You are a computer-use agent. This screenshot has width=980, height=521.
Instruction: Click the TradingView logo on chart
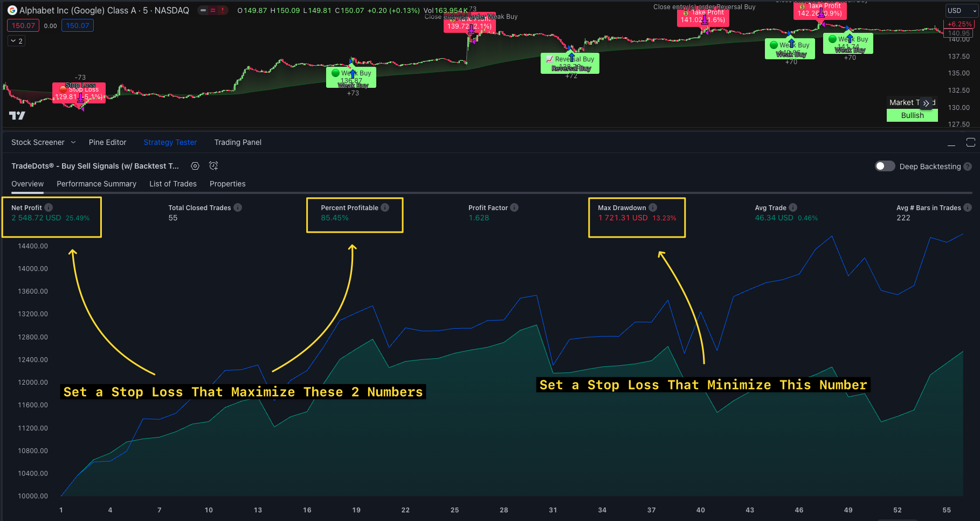[17, 115]
